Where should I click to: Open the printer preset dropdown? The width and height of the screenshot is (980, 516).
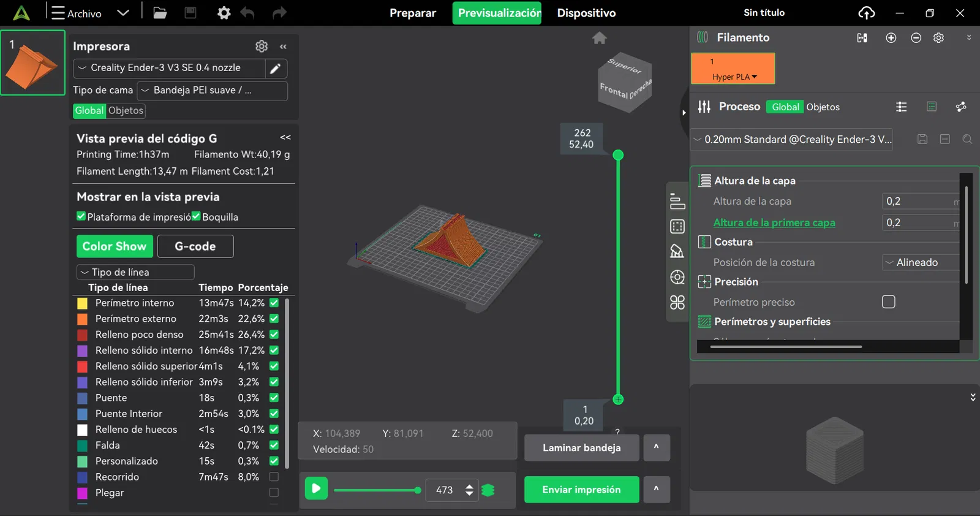[169, 68]
